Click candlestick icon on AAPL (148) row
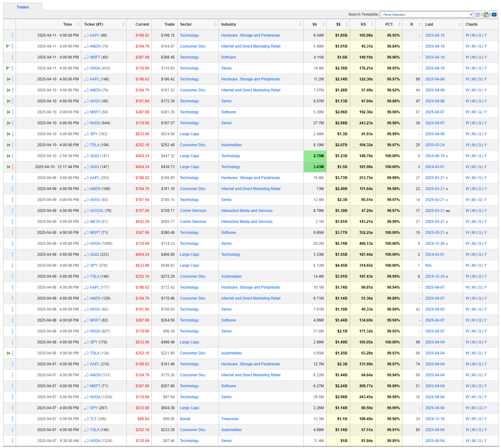 [x=8, y=79]
